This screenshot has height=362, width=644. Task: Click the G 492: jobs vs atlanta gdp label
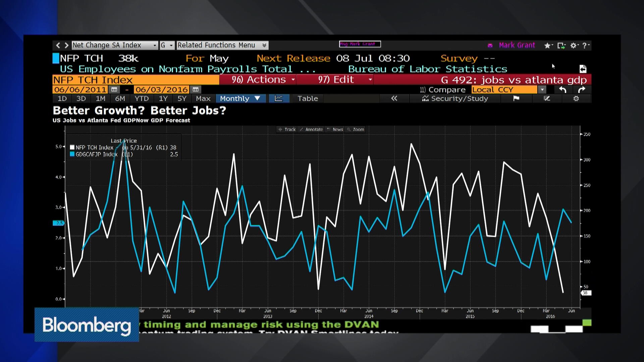click(x=514, y=80)
